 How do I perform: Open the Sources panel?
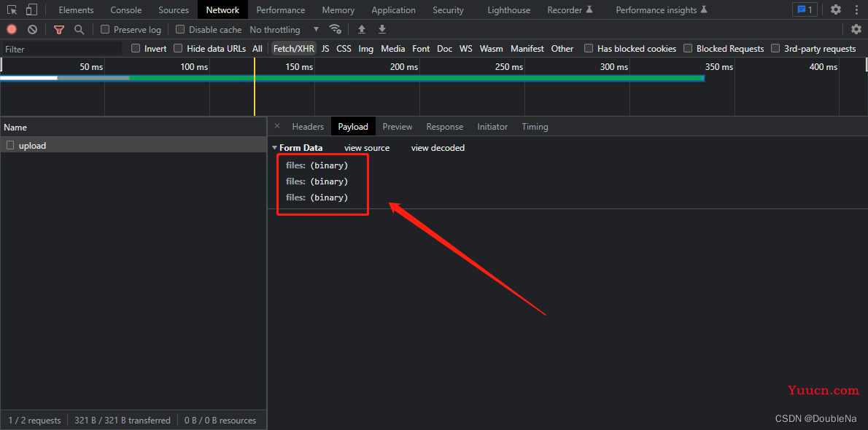coord(174,10)
